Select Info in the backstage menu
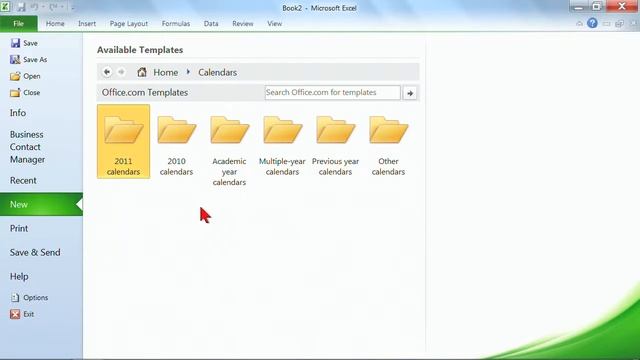This screenshot has width=640, height=360. click(18, 113)
